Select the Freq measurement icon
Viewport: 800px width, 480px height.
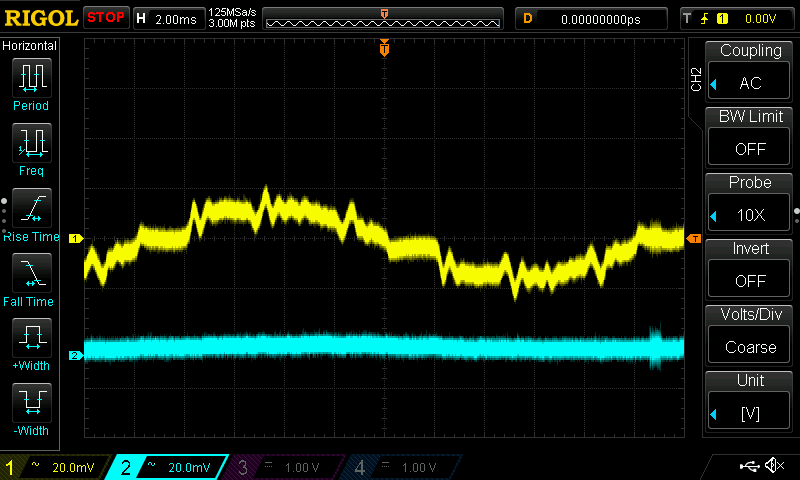pyautogui.click(x=32, y=142)
